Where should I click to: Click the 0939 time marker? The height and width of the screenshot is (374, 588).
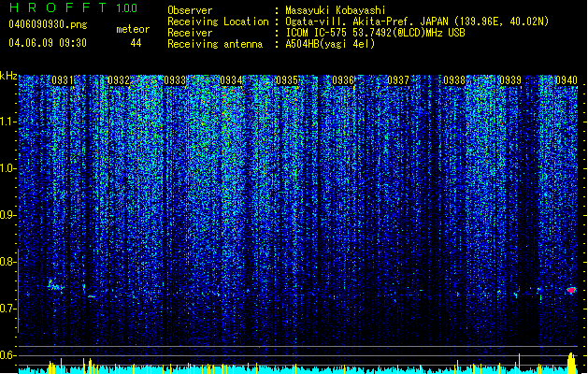(510, 80)
